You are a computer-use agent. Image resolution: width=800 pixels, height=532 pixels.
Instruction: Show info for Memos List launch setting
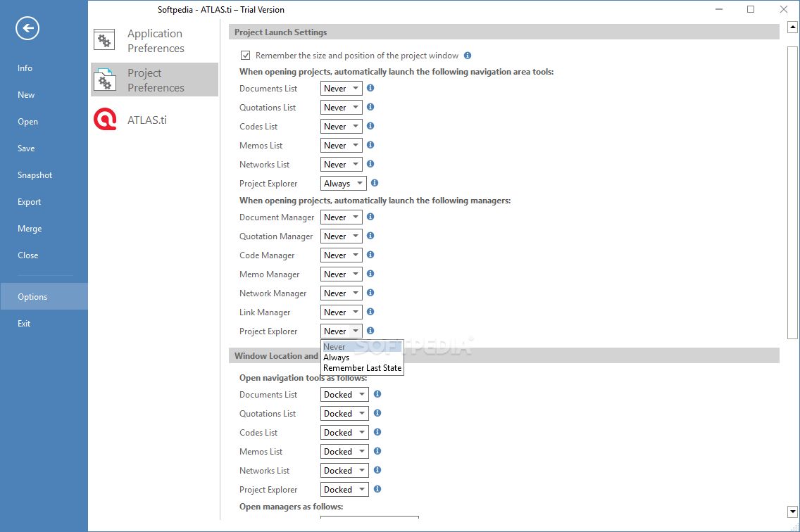coord(370,145)
